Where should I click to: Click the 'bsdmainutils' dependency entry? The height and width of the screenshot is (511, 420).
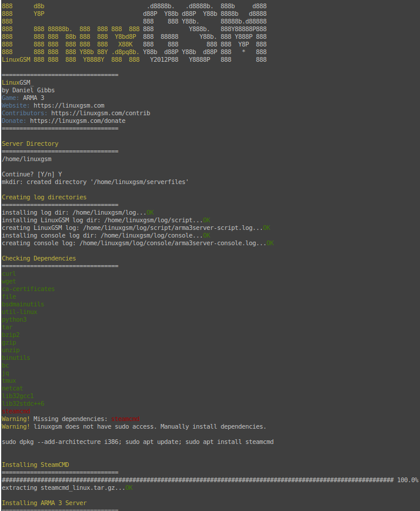click(23, 305)
